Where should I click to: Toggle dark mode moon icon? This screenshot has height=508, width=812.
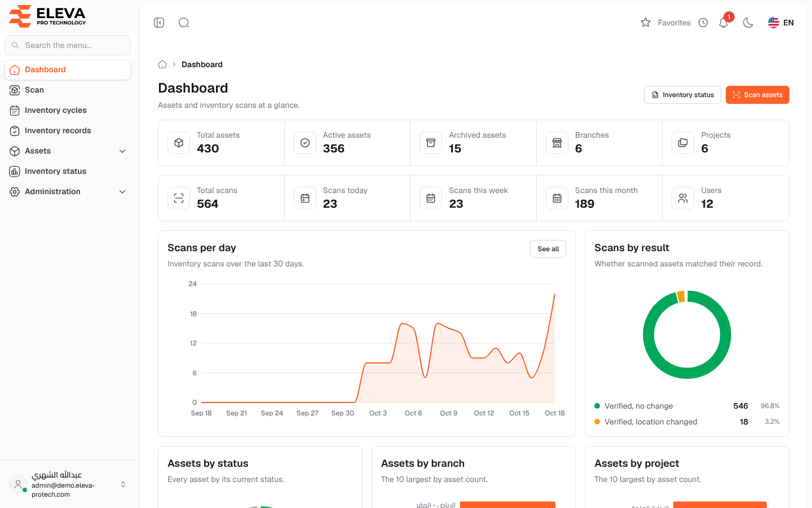click(x=748, y=23)
